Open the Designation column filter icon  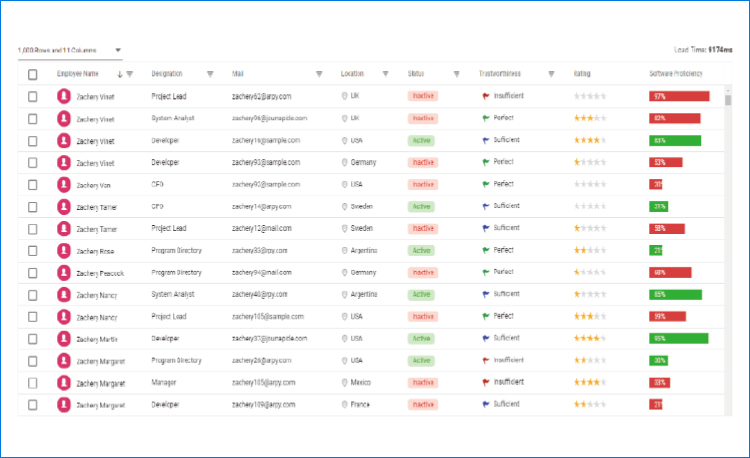tap(210, 74)
